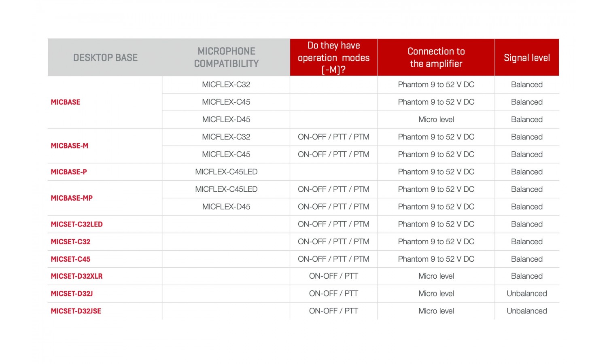Select ON-OFF / PTT cell for MICSET-D32J
The image size is (607, 364).
click(333, 294)
